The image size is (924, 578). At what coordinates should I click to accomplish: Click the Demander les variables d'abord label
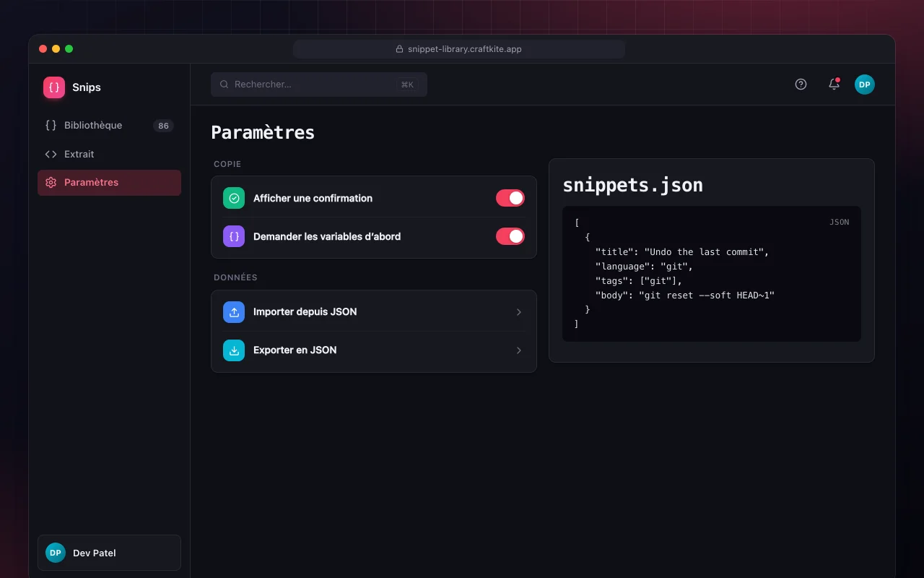[x=327, y=236]
